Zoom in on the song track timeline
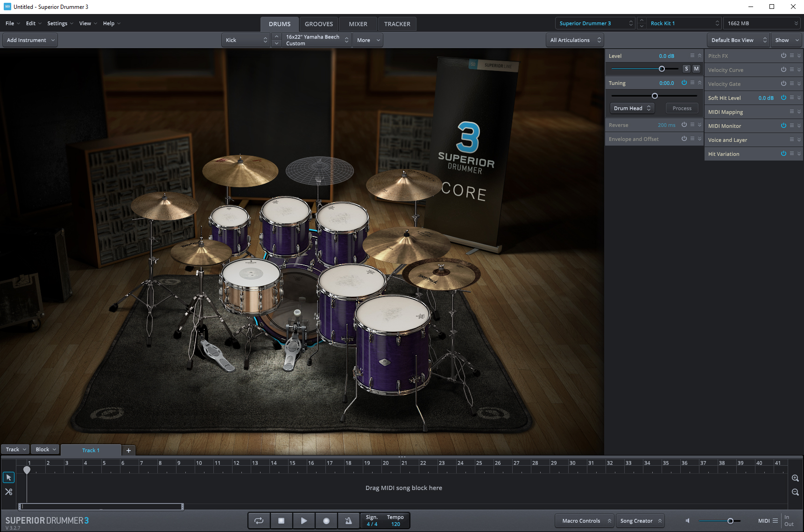 coord(795,478)
